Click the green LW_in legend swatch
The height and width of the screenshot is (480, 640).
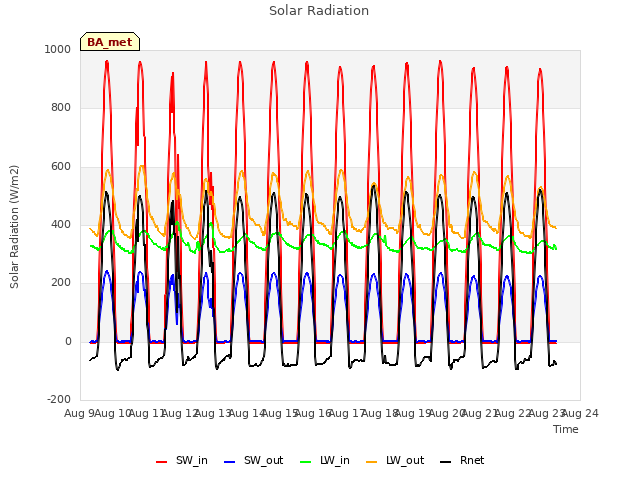click(306, 462)
